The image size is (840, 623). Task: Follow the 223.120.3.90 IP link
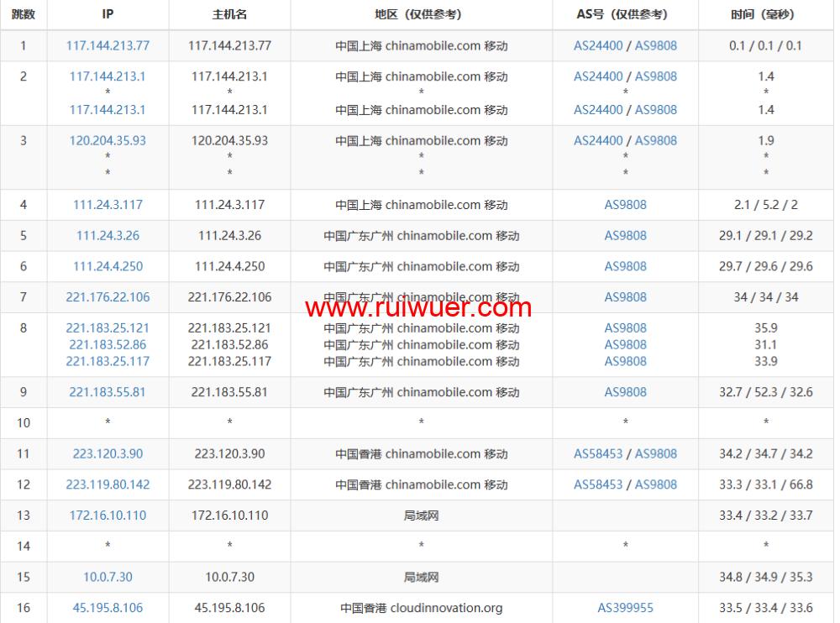pos(108,453)
